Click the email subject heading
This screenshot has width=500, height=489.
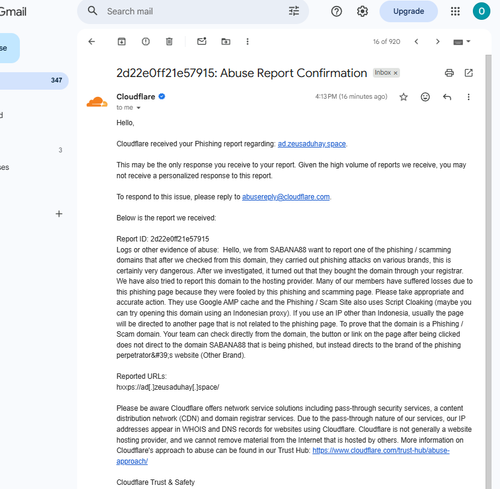pos(241,73)
